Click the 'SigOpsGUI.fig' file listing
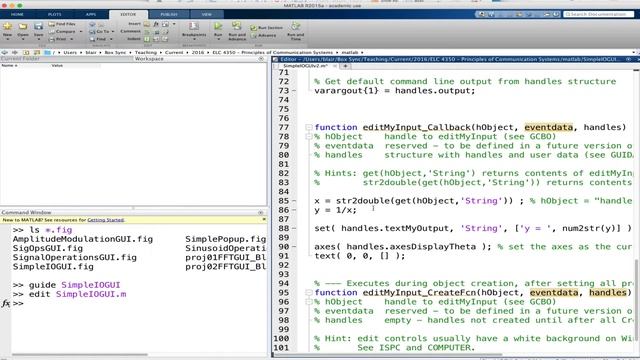Image resolution: width=640 pixels, height=360 pixels. pyautogui.click(x=48, y=249)
